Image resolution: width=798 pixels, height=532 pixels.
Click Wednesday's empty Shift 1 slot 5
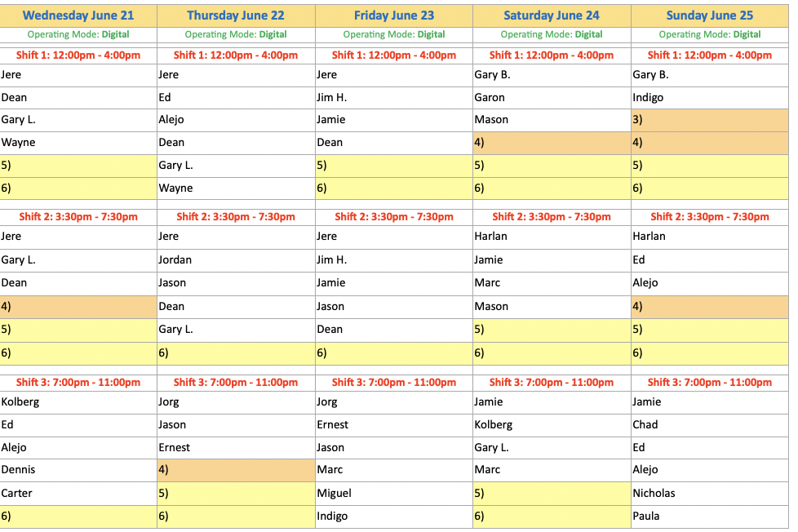78,166
